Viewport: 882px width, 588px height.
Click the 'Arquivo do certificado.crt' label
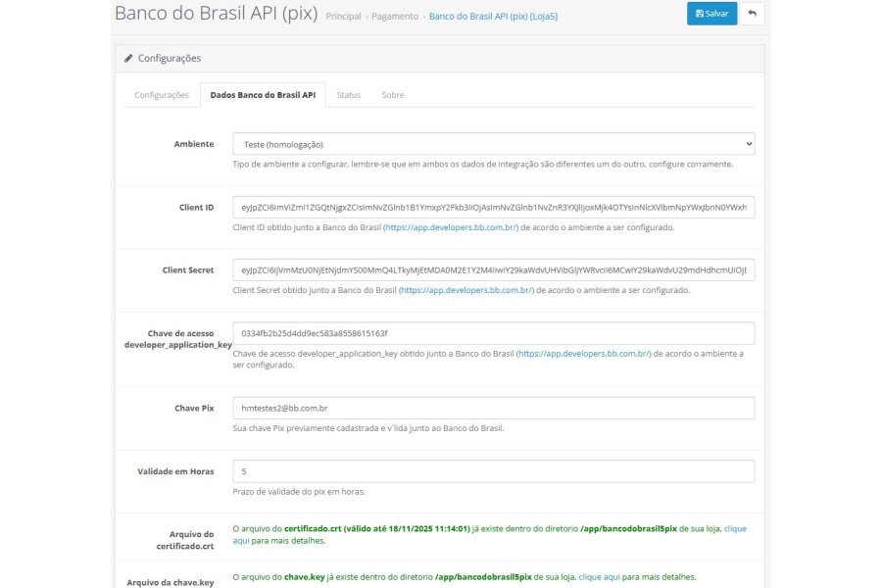click(x=185, y=540)
